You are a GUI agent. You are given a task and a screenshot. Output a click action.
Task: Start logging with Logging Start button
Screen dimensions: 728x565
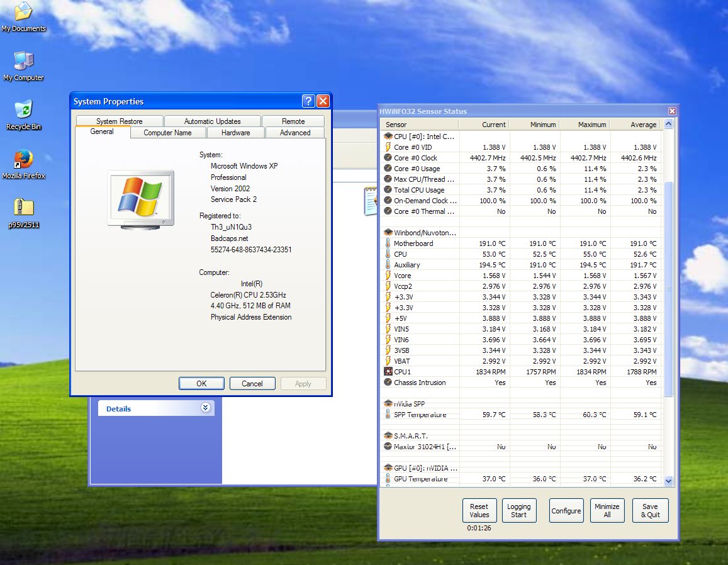point(518,510)
